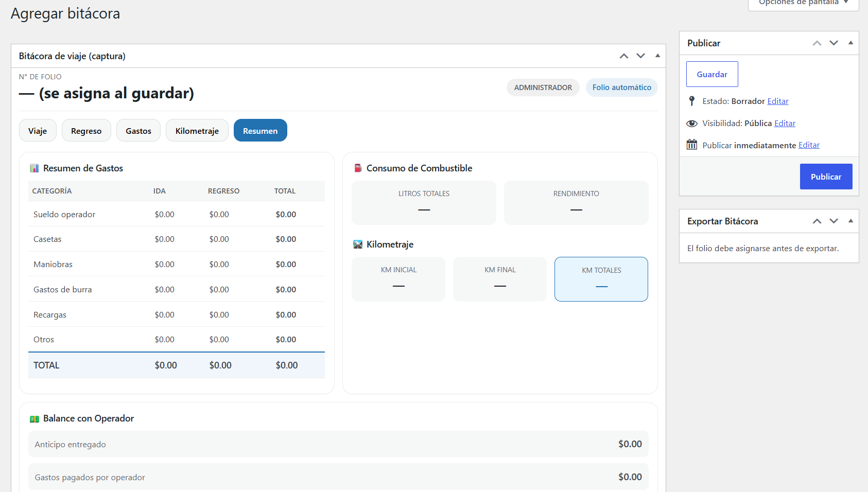
Task: Click the Resumen de Gastos chart icon
Action: pyautogui.click(x=34, y=168)
